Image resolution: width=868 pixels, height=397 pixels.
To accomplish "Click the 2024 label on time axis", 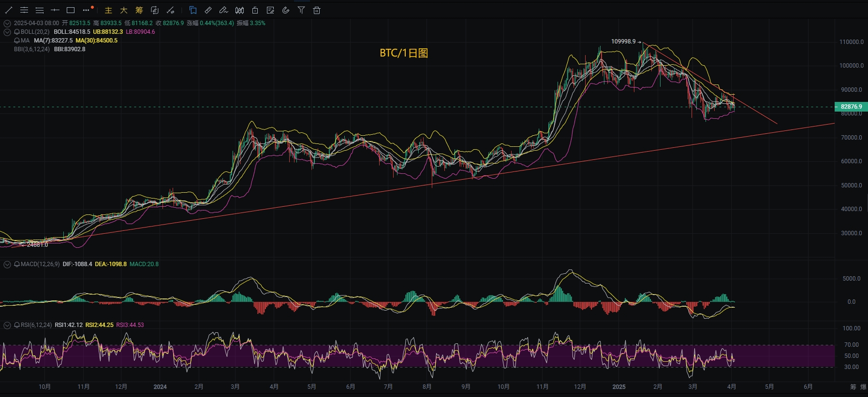I will (x=160, y=387).
